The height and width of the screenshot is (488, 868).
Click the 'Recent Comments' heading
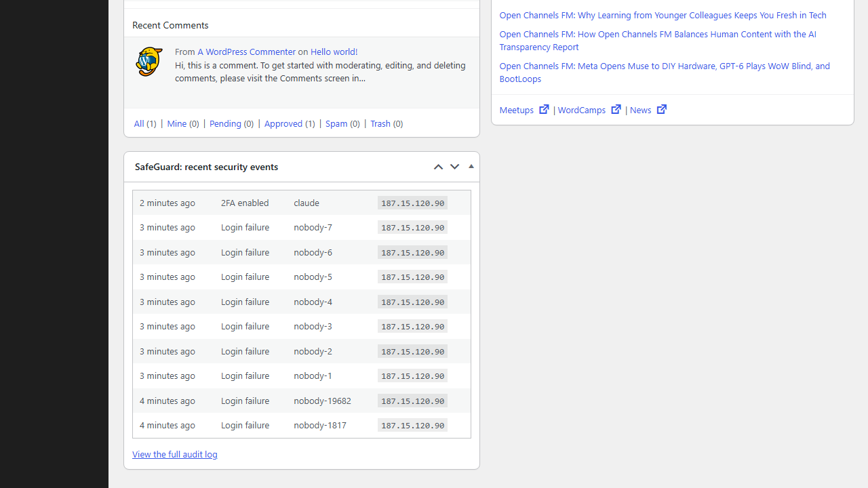click(x=170, y=25)
